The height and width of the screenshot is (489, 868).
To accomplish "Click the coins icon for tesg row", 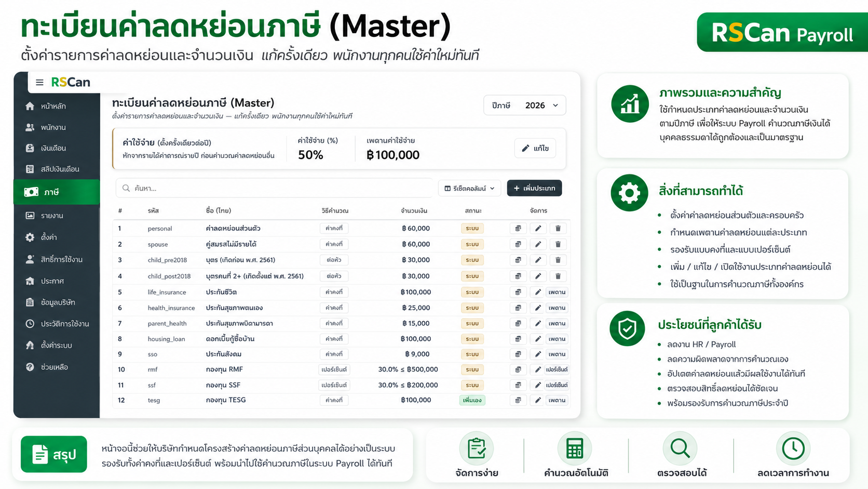I will 518,400.
